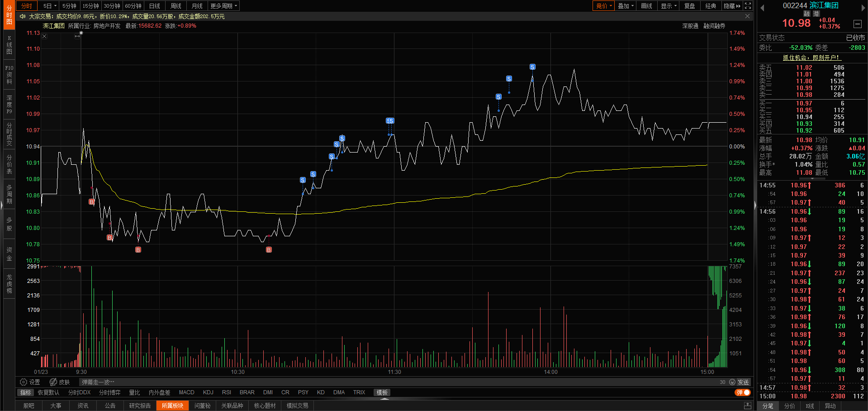Toggle the 指标 indicator button

click(26, 392)
